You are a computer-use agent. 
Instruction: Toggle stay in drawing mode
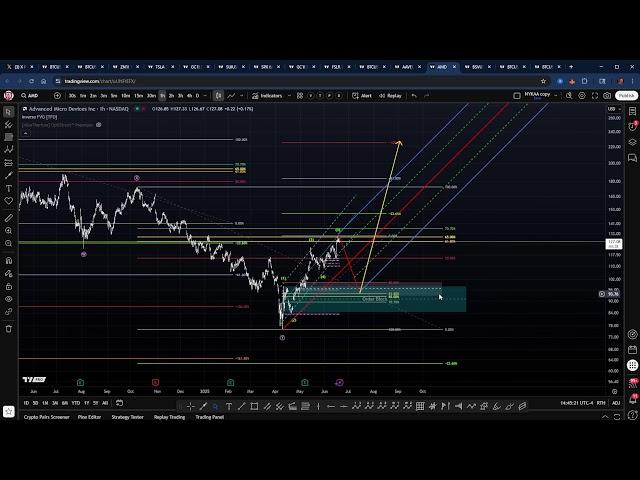pyautogui.click(x=9, y=273)
